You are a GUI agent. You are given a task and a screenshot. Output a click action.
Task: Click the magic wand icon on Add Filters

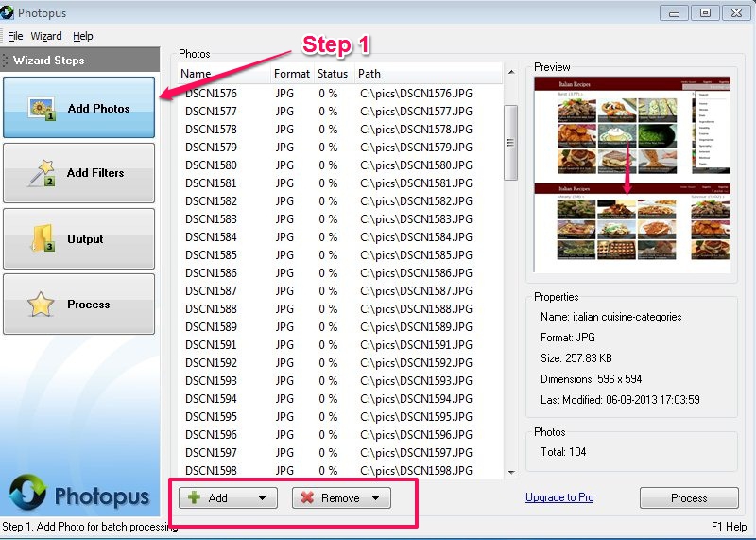[42, 173]
